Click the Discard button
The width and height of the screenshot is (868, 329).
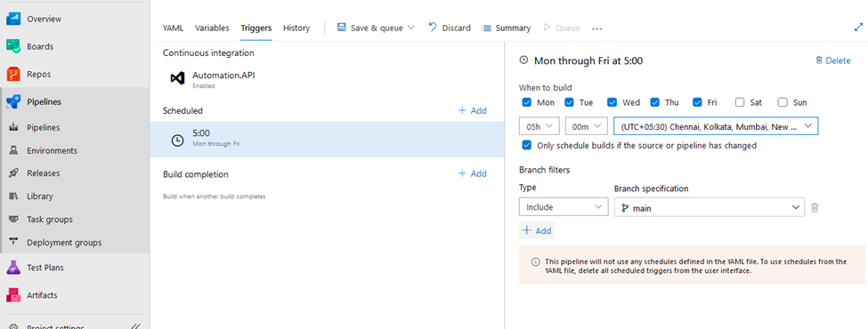(x=450, y=28)
